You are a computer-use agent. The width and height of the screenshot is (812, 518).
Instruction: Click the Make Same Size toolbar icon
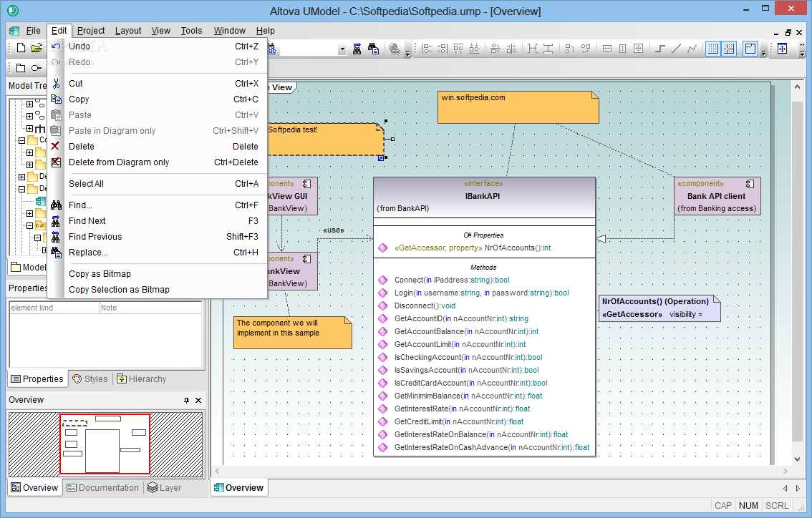639,49
